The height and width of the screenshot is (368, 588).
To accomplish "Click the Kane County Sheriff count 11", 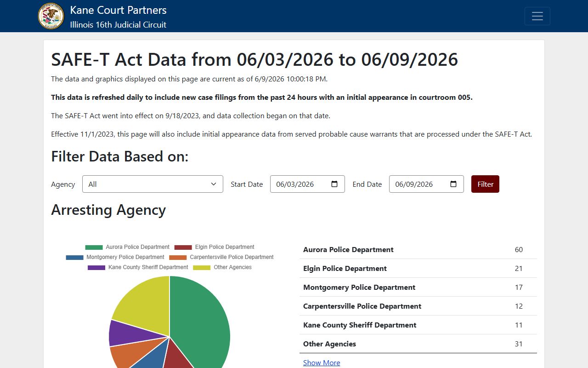I will pos(519,325).
